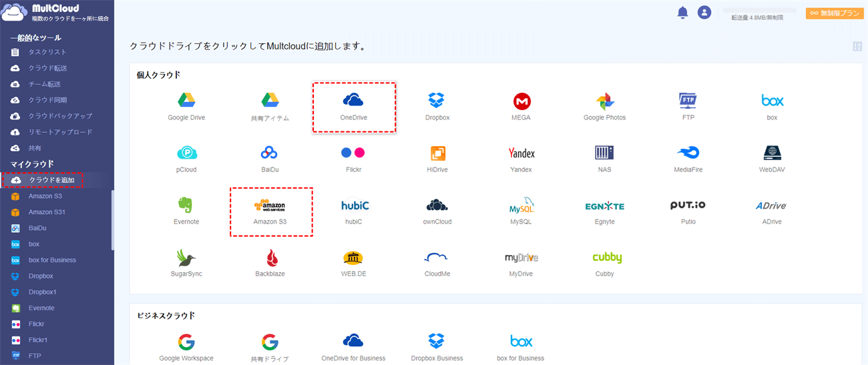Add OneDrive for Business
Viewport: 868px width, 365px height.
coord(354,348)
